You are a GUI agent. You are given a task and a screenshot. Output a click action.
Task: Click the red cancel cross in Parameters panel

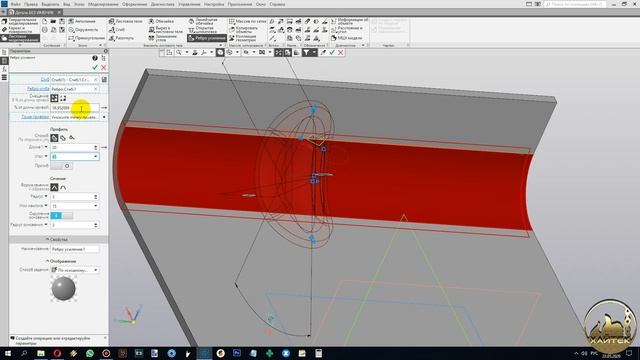[x=104, y=67]
